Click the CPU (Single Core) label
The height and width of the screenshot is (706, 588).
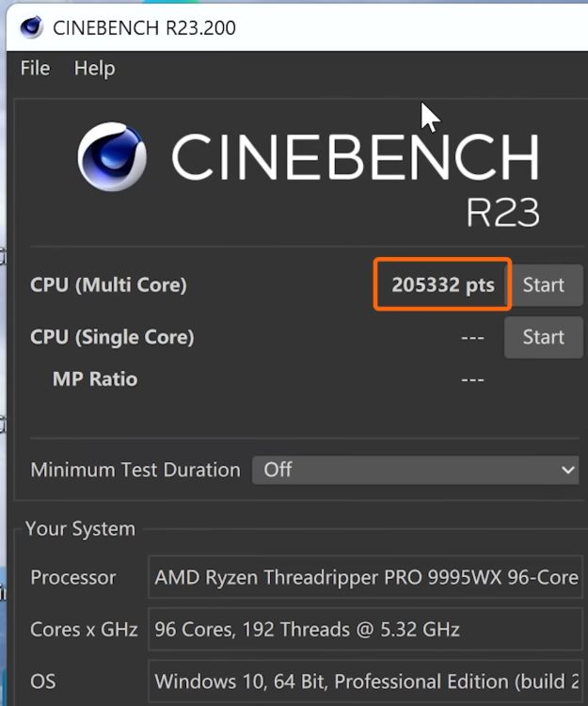tap(112, 337)
